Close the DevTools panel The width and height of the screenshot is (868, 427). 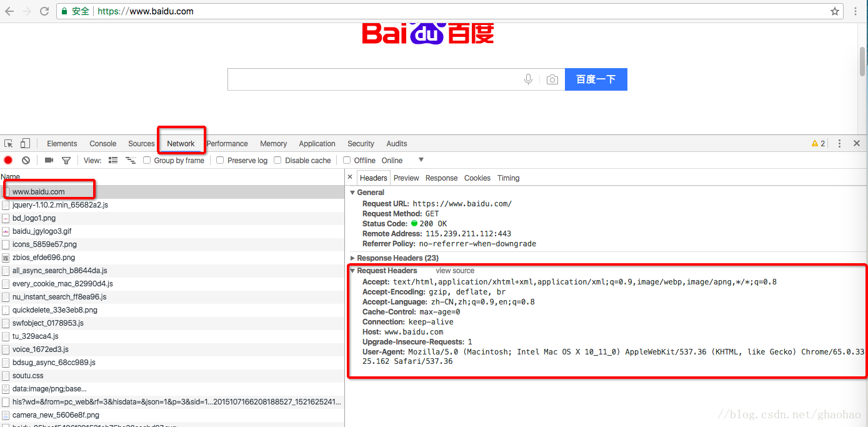click(x=857, y=143)
